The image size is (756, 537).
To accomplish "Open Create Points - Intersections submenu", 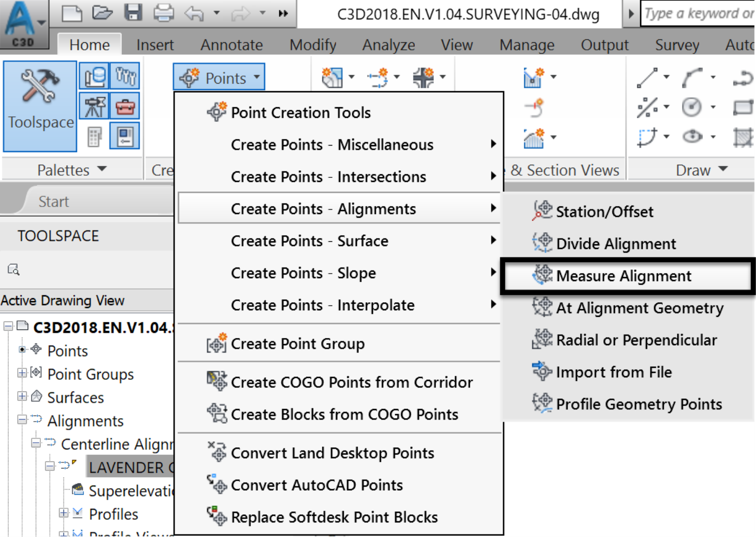I will point(339,177).
